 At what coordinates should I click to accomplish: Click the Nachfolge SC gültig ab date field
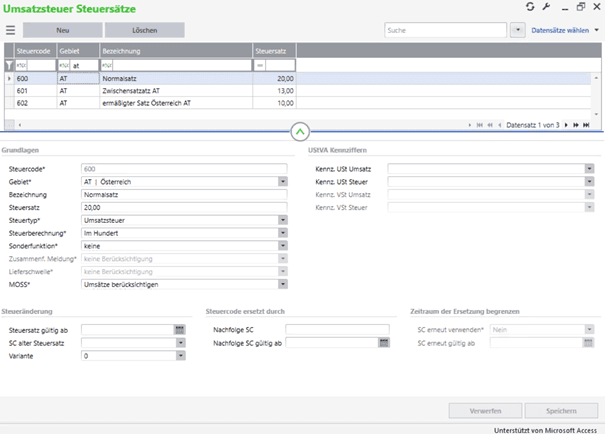[332, 343]
